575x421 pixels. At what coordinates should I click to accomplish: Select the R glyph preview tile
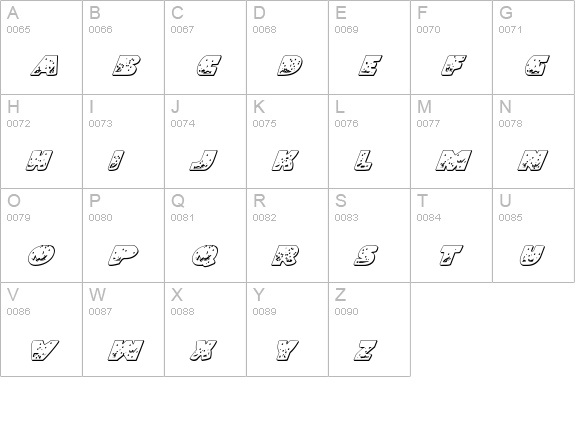288,235
